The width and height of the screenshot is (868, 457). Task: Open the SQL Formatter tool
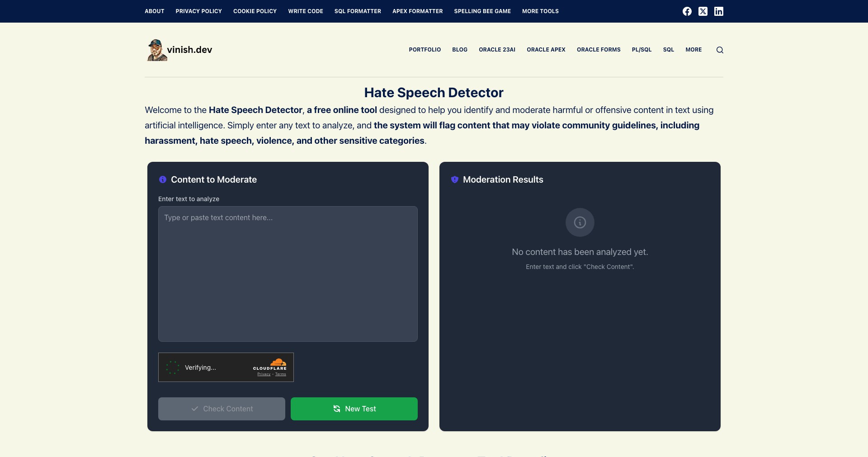click(358, 11)
